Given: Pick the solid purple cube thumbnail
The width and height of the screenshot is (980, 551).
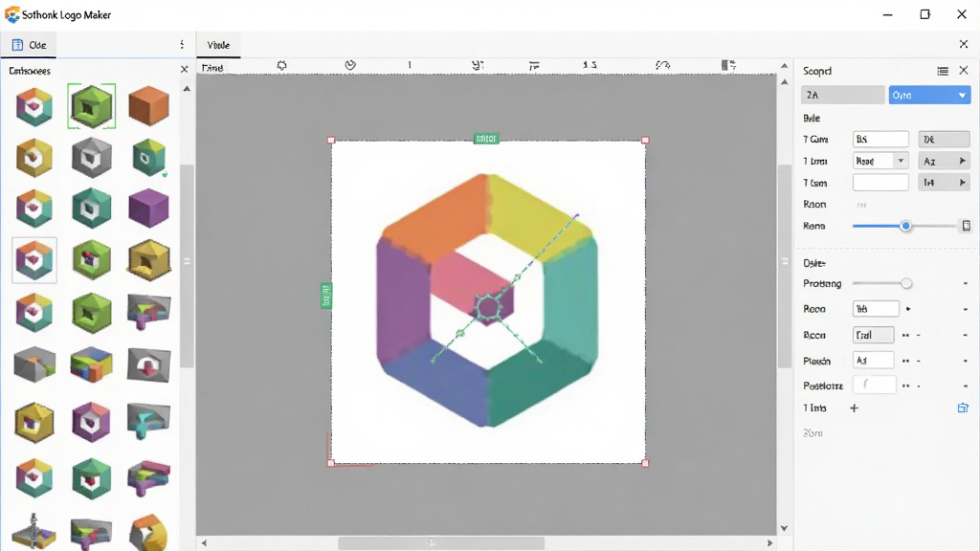Looking at the screenshot, I should click(148, 208).
